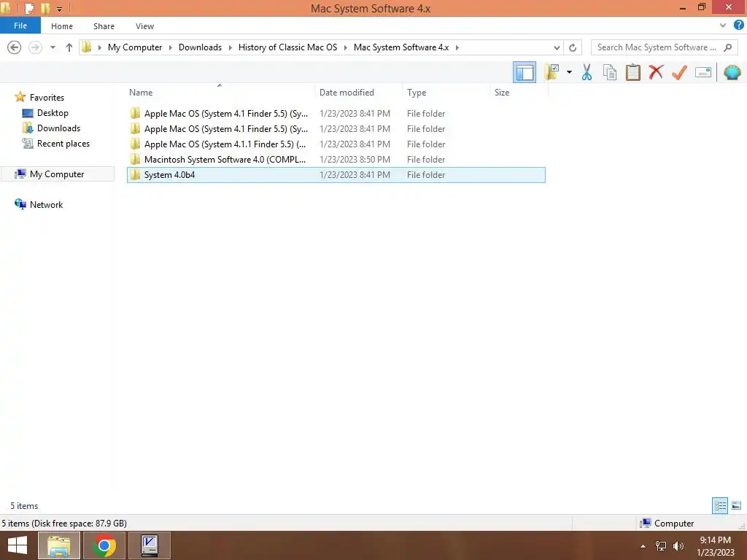Open Recent places in the navigation pane
The height and width of the screenshot is (560, 747).
[63, 144]
